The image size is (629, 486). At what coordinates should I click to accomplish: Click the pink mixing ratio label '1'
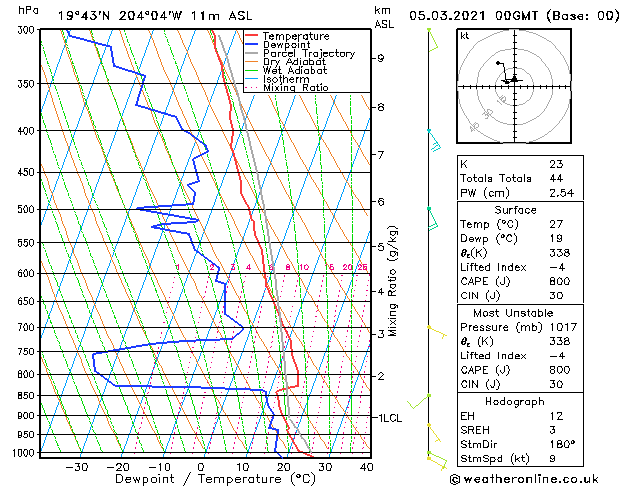[x=178, y=267]
